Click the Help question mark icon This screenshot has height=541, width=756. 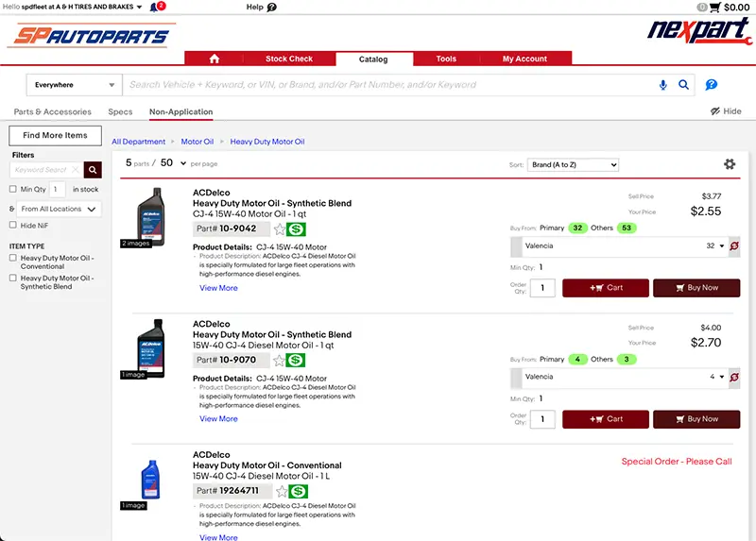272,8
